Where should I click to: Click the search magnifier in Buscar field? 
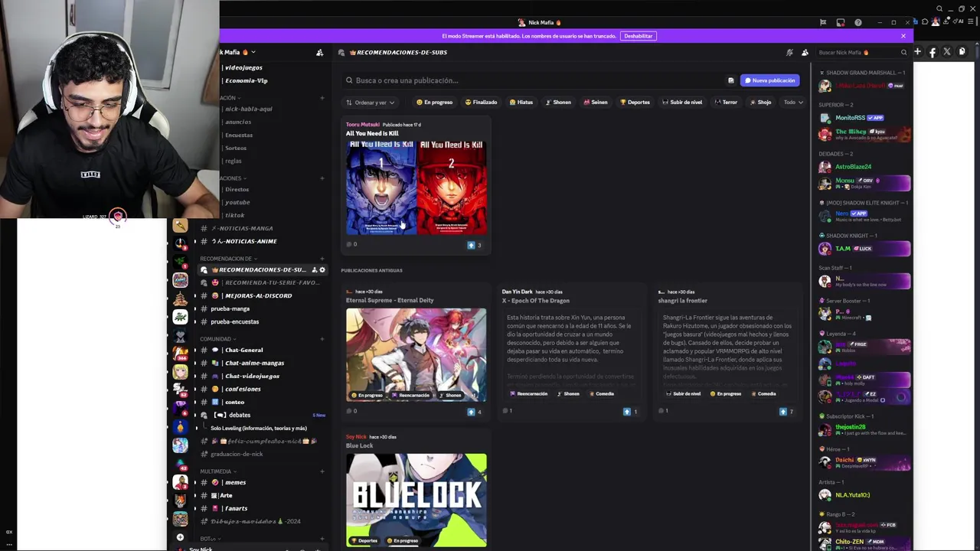tap(903, 52)
